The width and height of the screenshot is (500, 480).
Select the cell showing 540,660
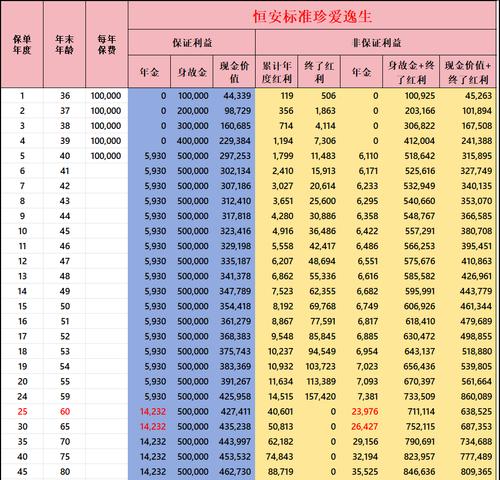(419, 201)
